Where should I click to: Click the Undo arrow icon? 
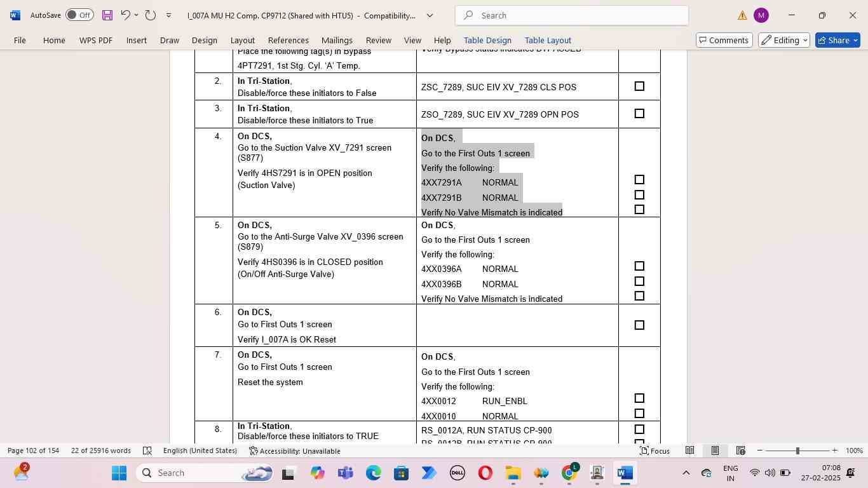pos(125,15)
